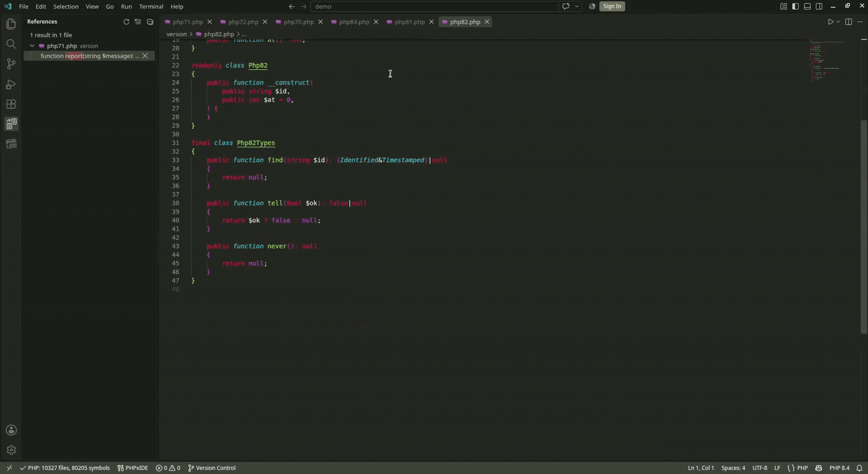868x474 pixels.
Task: Open the chat icon in title bar
Action: coord(566,7)
